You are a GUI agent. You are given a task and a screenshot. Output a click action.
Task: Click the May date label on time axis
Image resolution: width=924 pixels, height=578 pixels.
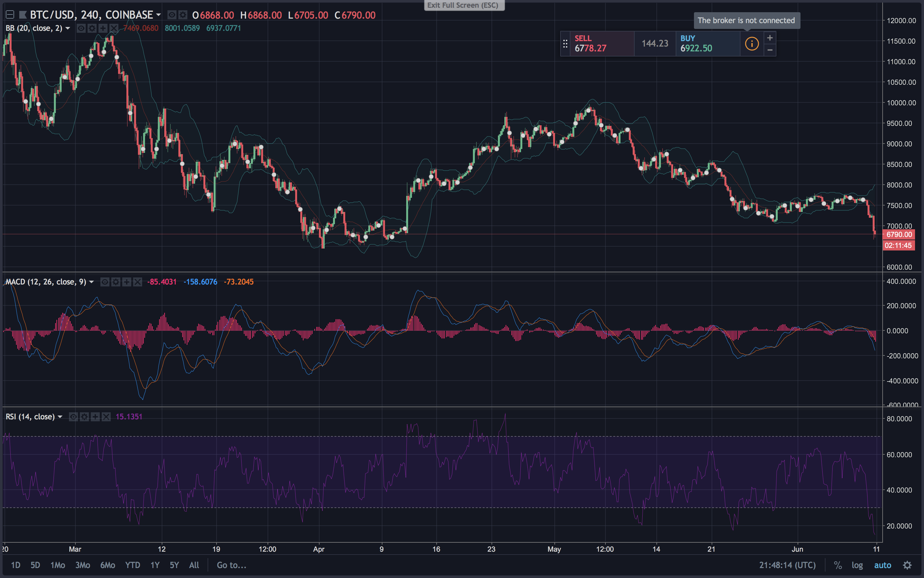coord(554,549)
